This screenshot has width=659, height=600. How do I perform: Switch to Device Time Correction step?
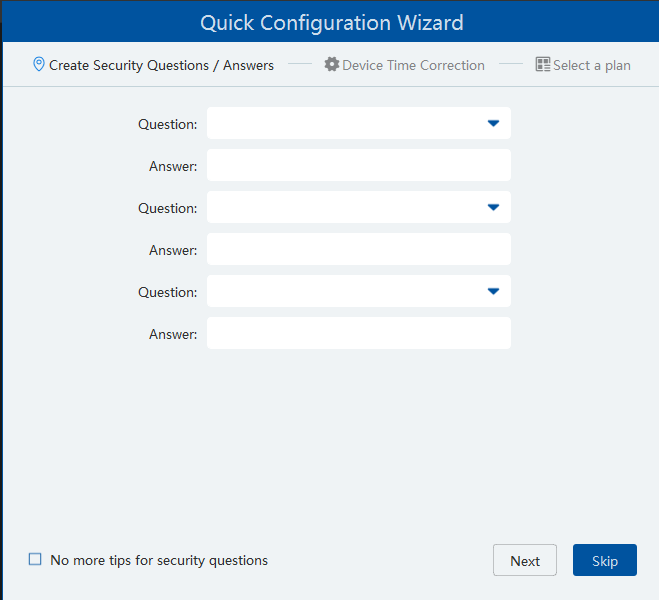click(x=413, y=65)
